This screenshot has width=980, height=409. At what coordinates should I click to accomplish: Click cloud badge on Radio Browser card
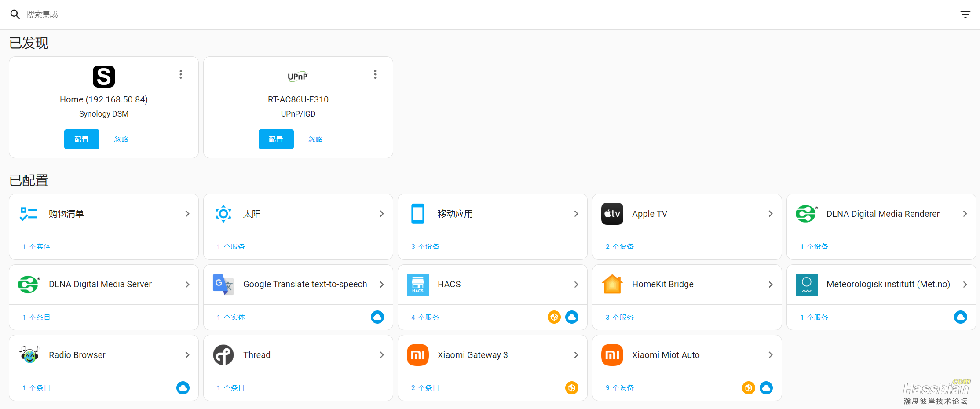pos(183,388)
